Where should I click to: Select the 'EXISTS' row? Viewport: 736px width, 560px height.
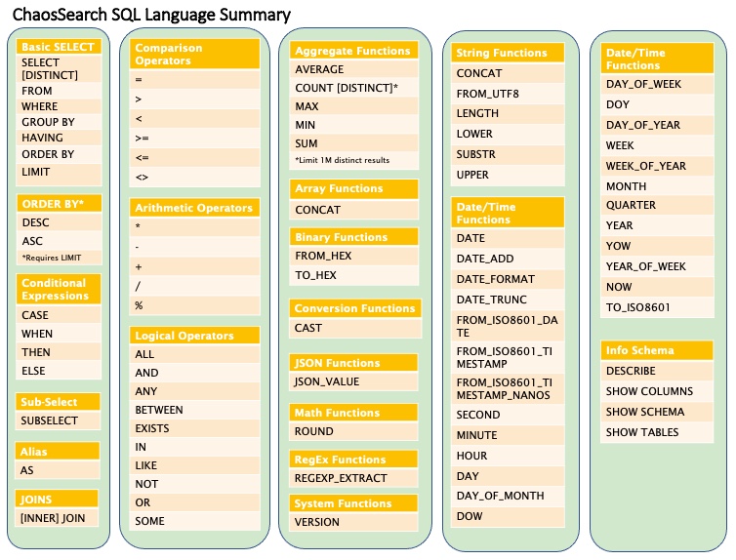(x=195, y=428)
